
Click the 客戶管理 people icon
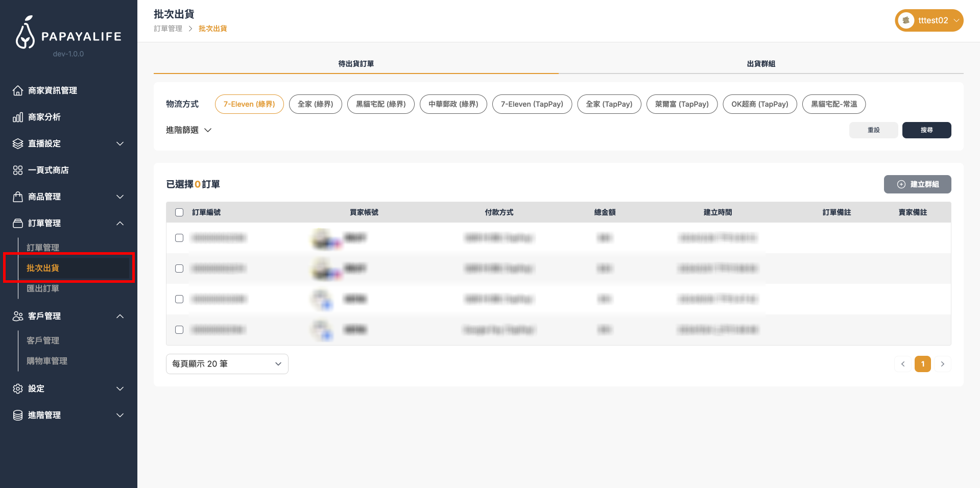pos(18,316)
